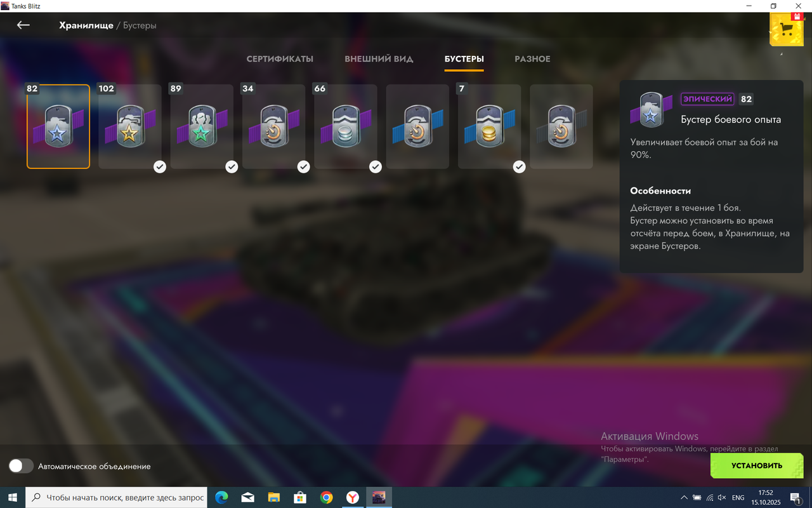Click the Бустер боевого опыта title

(731, 119)
